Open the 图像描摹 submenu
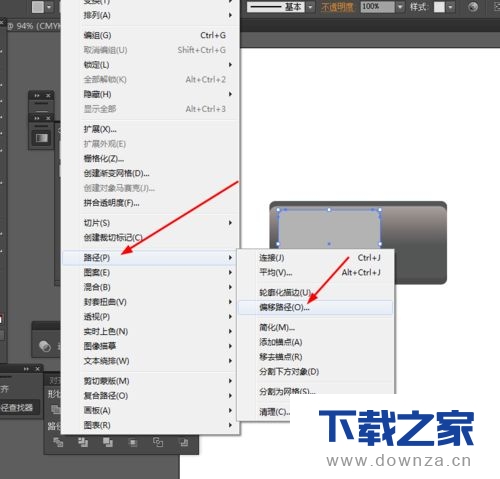 click(151, 346)
